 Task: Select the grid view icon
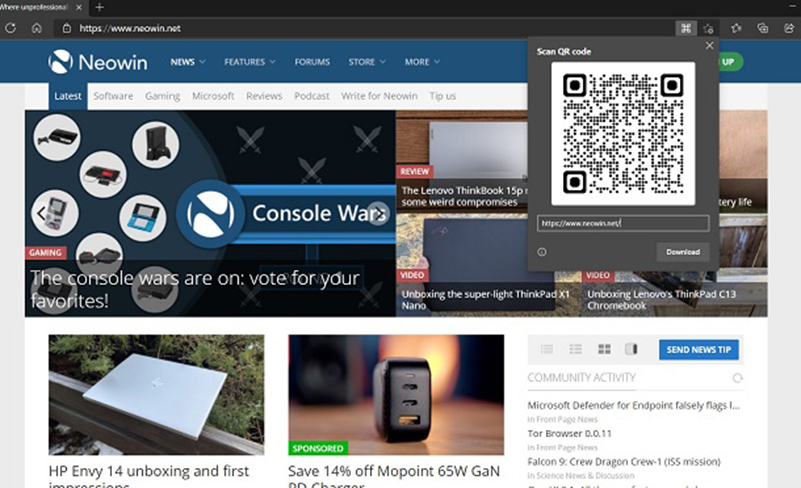[x=604, y=349]
